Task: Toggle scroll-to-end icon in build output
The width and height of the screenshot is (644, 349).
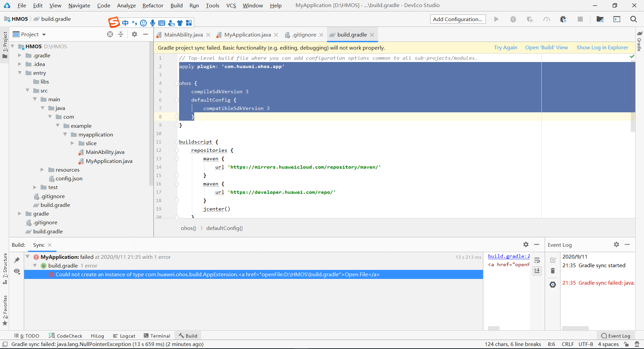Action: click(x=537, y=271)
